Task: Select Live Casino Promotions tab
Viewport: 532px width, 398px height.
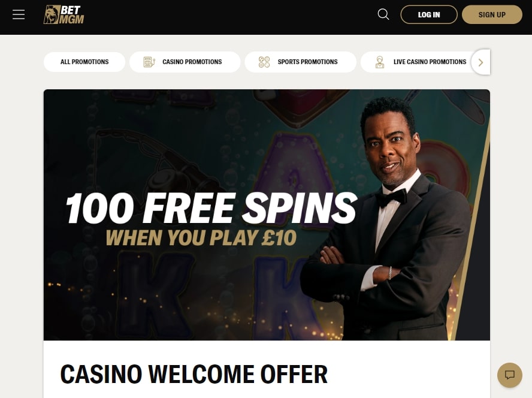Action: tap(421, 62)
